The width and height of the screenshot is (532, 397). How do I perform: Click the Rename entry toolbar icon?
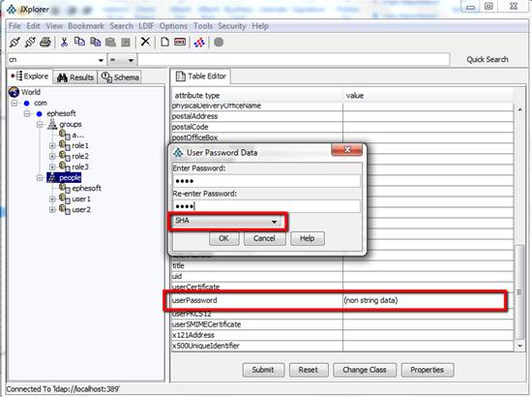click(x=180, y=42)
